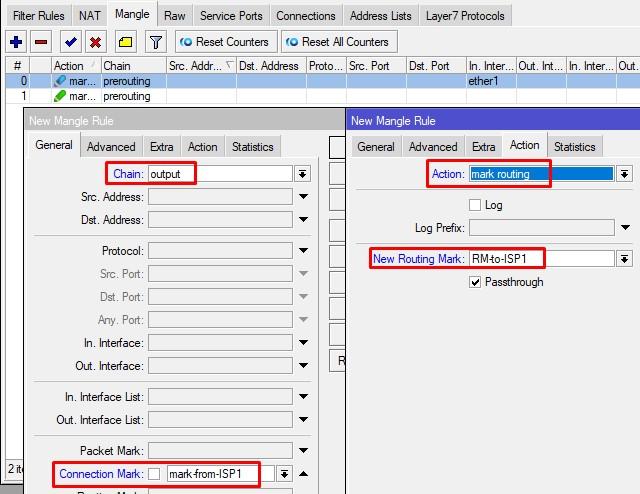The height and width of the screenshot is (494, 640).
Task: Sort by Src. Addr column header
Action: (x=201, y=66)
